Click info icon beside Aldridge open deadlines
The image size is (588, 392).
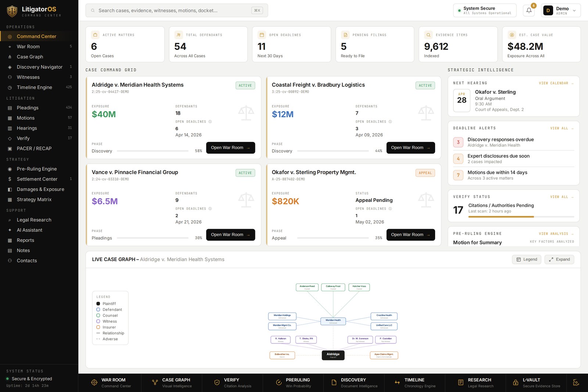pyautogui.click(x=210, y=122)
